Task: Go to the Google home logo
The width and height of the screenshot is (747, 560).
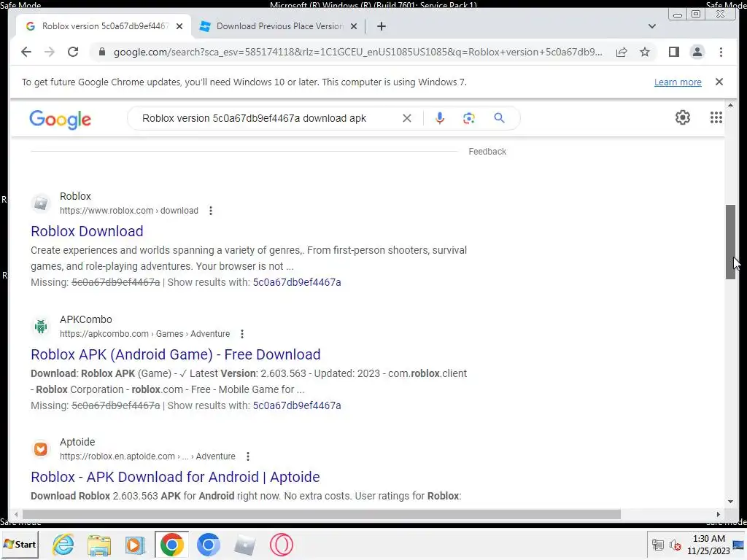Action: coord(60,120)
